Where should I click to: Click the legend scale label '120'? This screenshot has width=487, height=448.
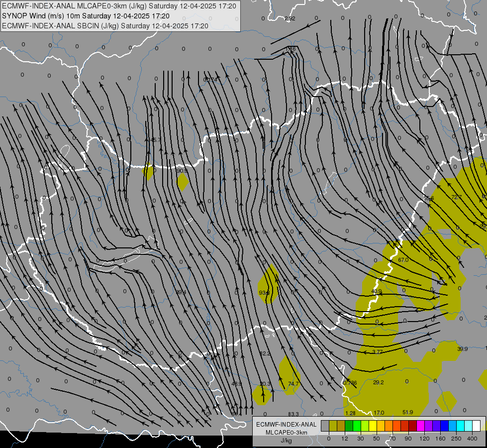[424, 439]
